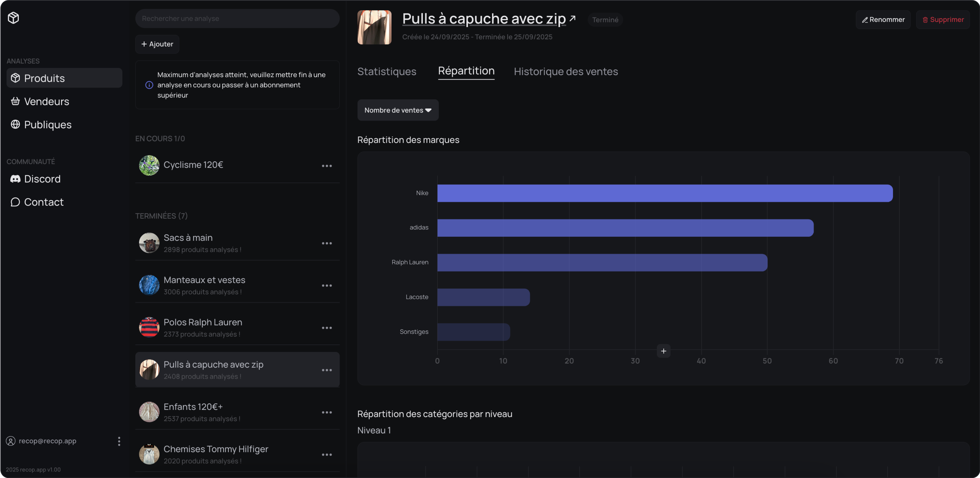Open three-dot menu for Sacs à main
The width and height of the screenshot is (980, 478).
pyautogui.click(x=326, y=243)
